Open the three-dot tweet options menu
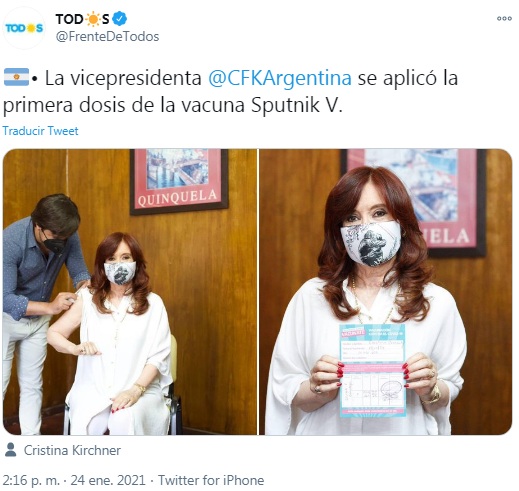The image size is (519, 491). [504, 19]
